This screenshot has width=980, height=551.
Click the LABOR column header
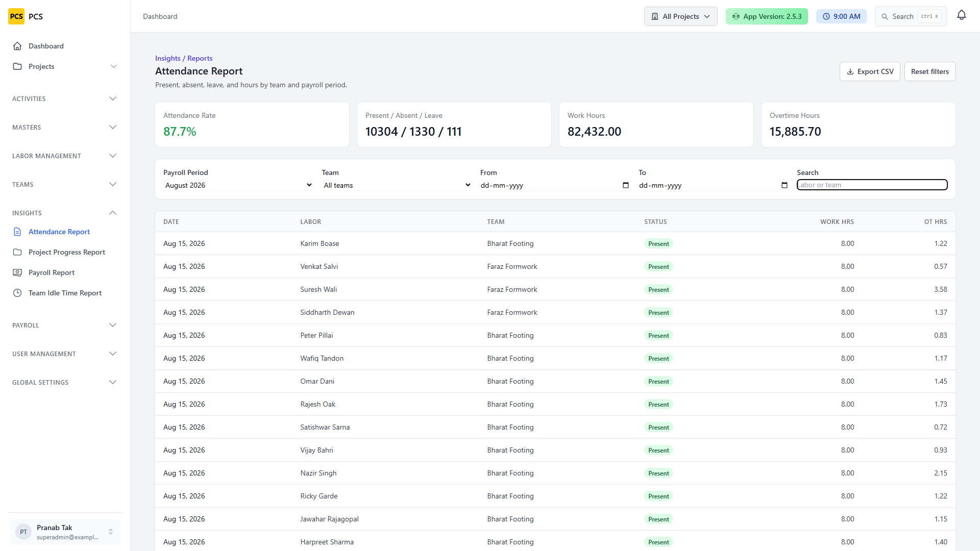point(310,222)
